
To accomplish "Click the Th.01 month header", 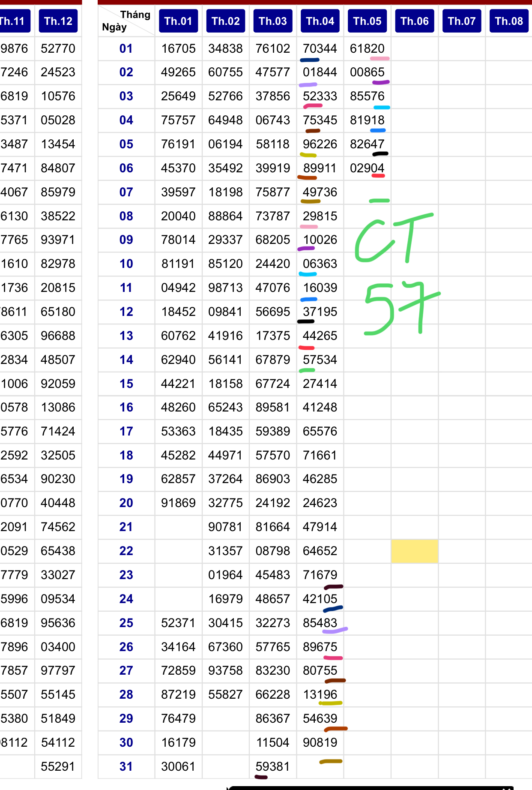I will 178,21.
